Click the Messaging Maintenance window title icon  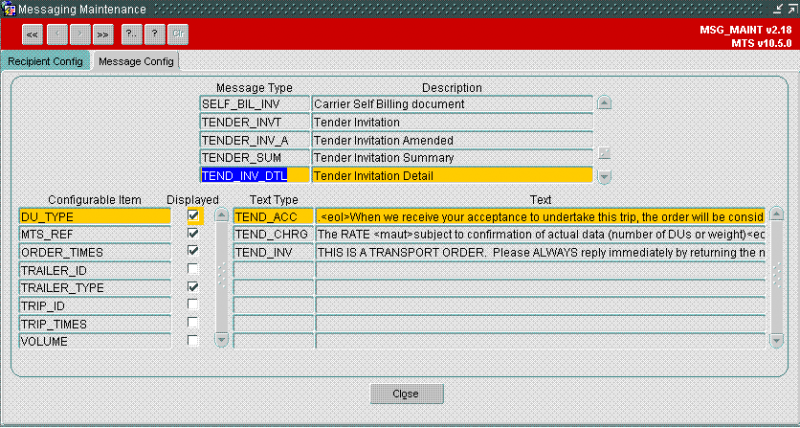[9, 9]
